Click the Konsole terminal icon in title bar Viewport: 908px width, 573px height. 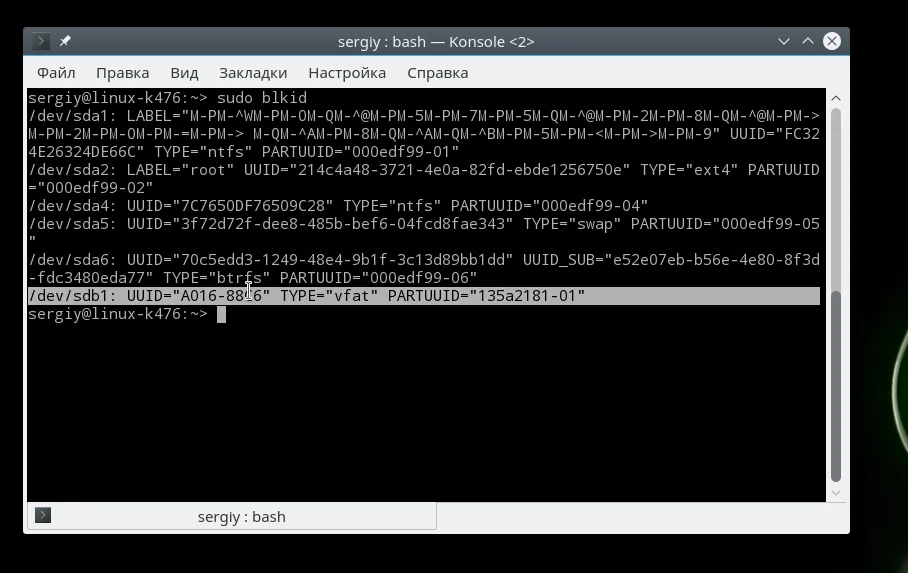(41, 41)
